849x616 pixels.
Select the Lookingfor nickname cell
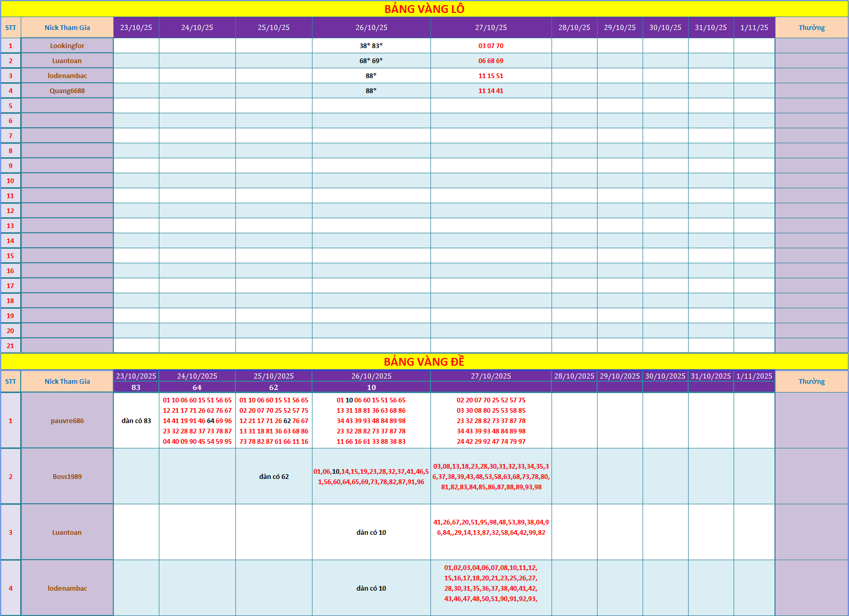point(67,46)
